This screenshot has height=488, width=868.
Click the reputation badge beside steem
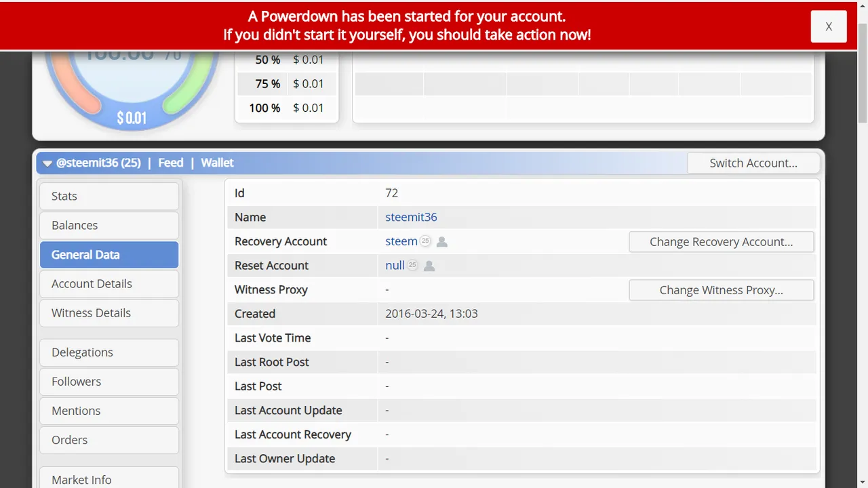(x=425, y=241)
